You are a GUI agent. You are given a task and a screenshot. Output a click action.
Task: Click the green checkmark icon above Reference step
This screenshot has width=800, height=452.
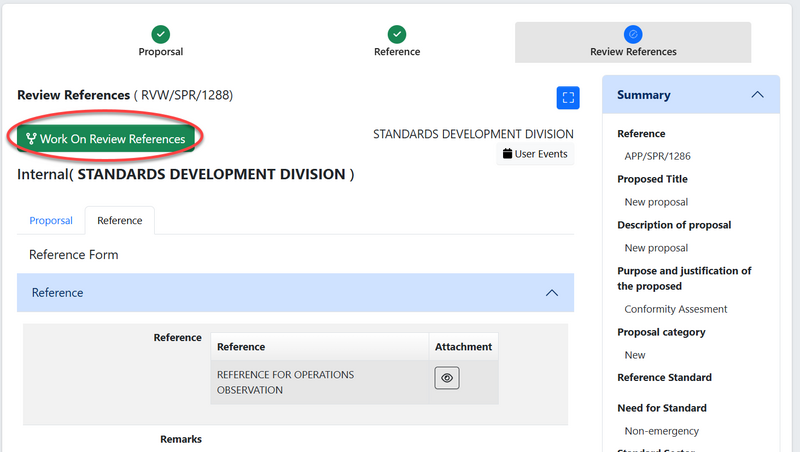pos(397,34)
